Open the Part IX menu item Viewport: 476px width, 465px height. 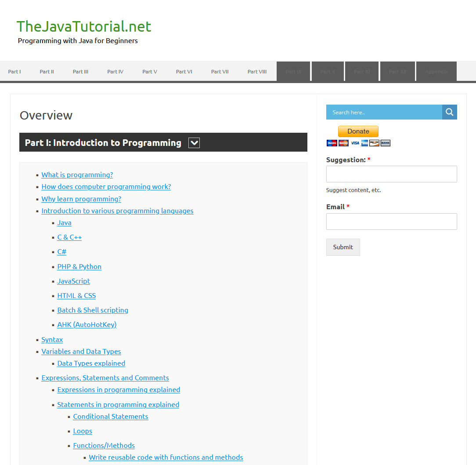(x=293, y=72)
